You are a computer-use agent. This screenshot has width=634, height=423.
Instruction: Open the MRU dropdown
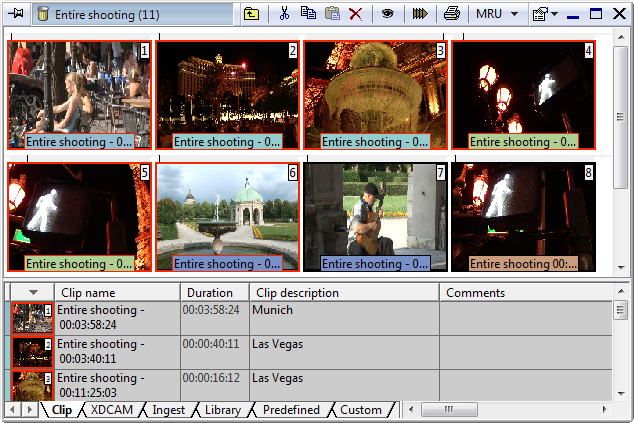click(497, 14)
